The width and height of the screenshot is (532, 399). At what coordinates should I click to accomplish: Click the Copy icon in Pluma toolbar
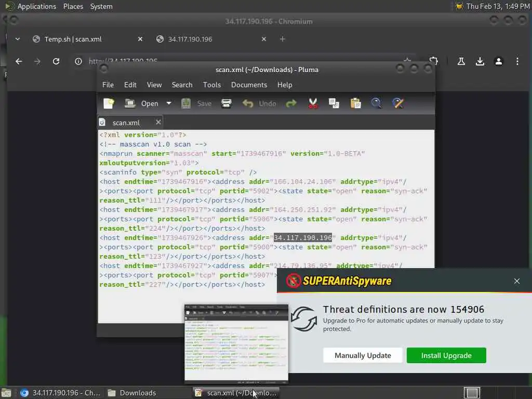pyautogui.click(x=334, y=103)
